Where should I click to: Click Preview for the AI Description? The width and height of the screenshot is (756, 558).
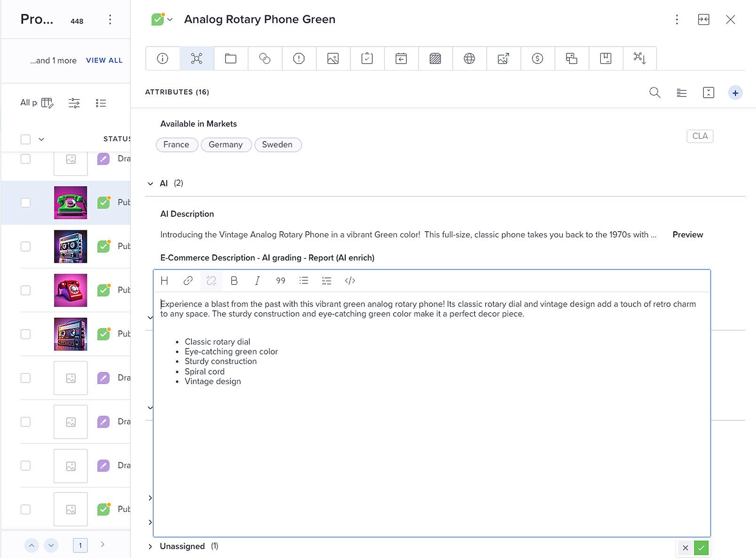(x=687, y=235)
